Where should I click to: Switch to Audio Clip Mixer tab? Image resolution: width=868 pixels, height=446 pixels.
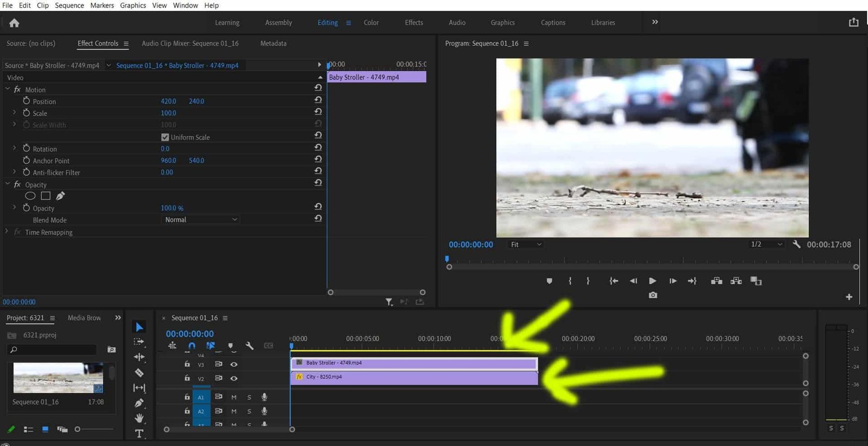point(190,43)
